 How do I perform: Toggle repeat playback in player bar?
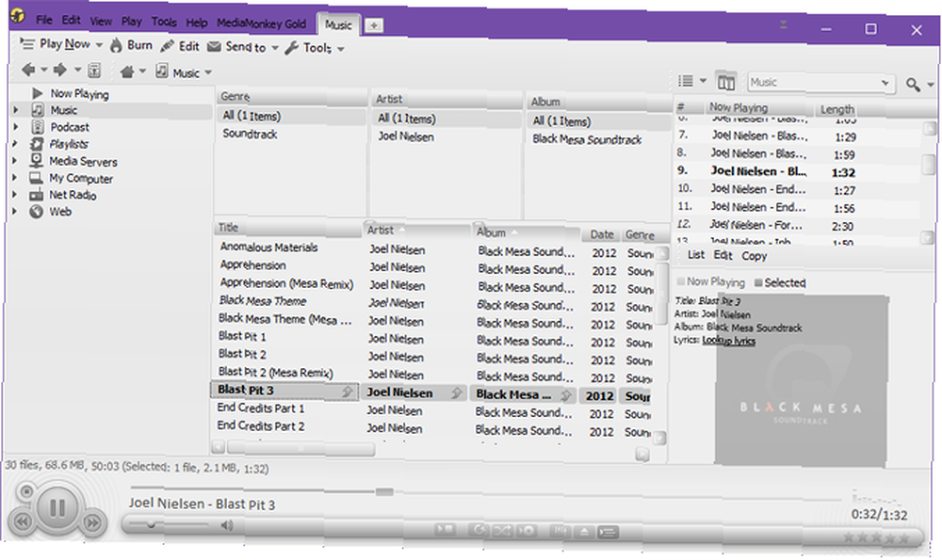tap(479, 530)
